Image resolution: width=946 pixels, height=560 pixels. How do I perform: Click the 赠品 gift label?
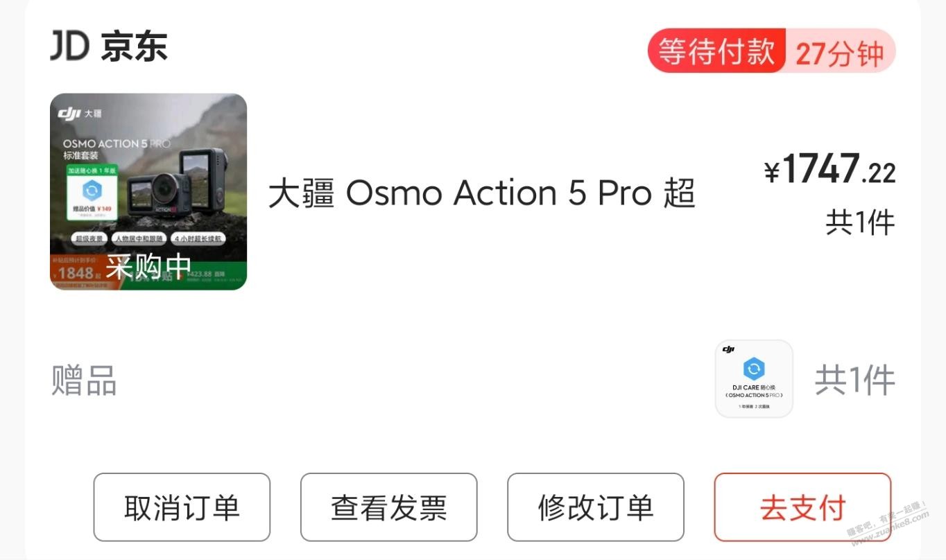coord(84,380)
